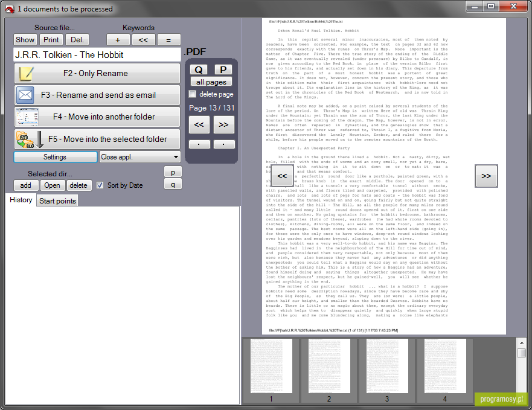This screenshot has width=532, height=410.
Task: Go to previous page in PDF panel
Action: click(x=199, y=124)
